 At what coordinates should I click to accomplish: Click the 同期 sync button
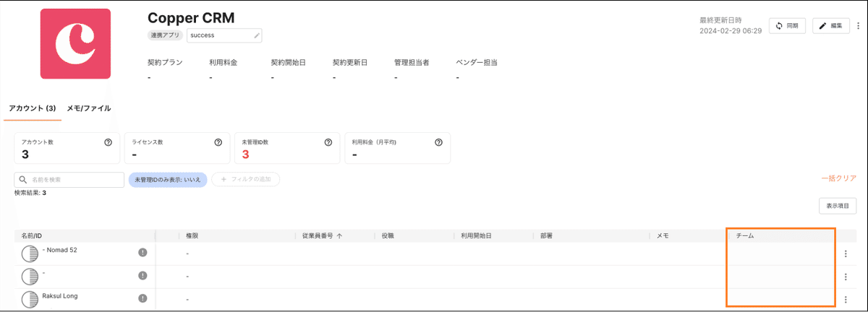click(x=787, y=26)
